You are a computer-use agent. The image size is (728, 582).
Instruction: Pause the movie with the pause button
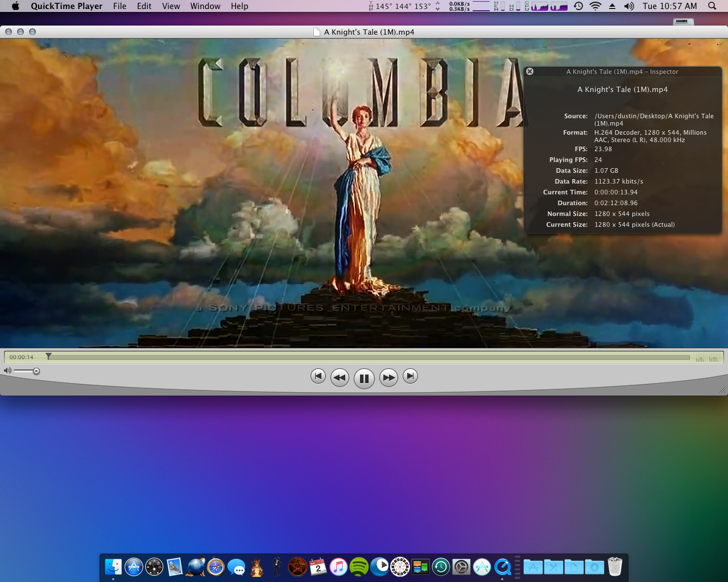point(364,378)
